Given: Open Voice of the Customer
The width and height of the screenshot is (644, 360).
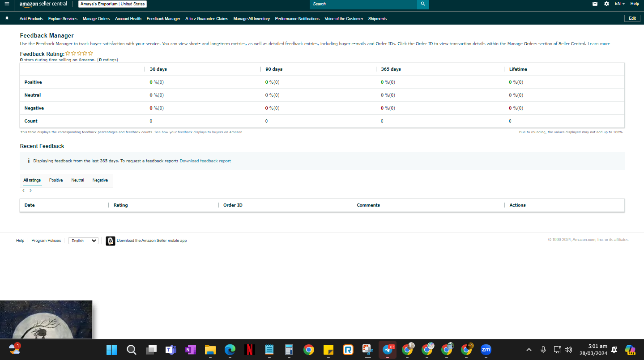Looking at the screenshot, I should pos(344,19).
